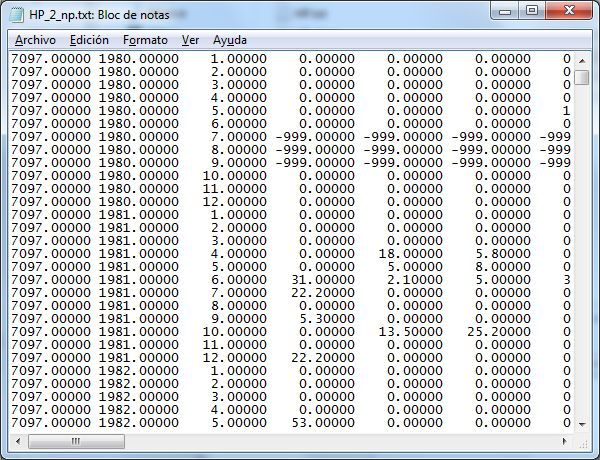This screenshot has width=600, height=460.
Task: Open the Ver menu
Action: 190,40
